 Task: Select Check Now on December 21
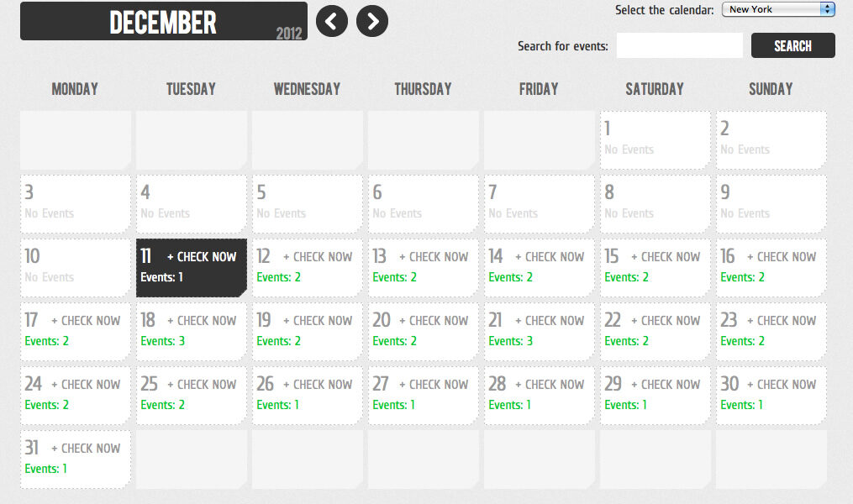click(550, 321)
